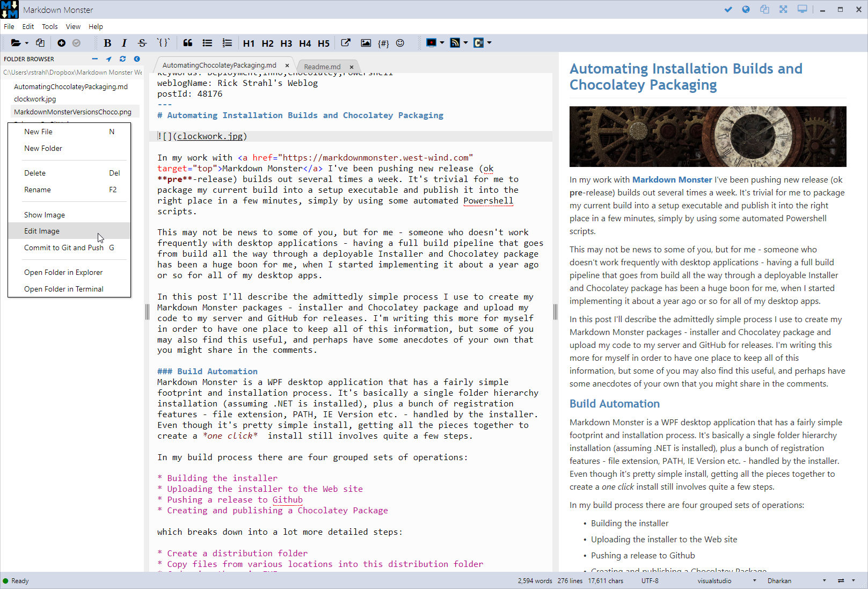Click the RSS weblog publish icon
This screenshot has width=868, height=589.
tap(455, 43)
